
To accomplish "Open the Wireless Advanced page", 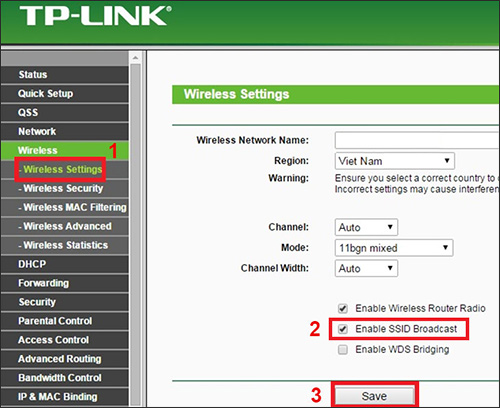I will [x=64, y=226].
